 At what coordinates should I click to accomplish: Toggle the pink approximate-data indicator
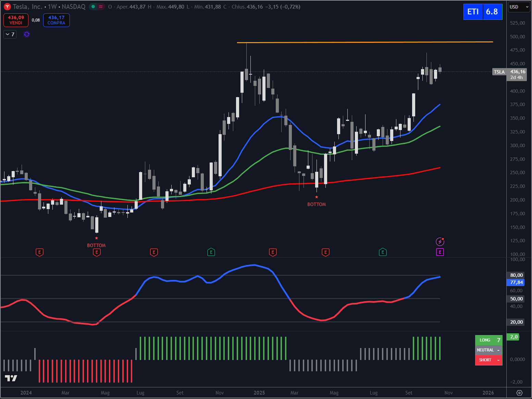coord(101,7)
